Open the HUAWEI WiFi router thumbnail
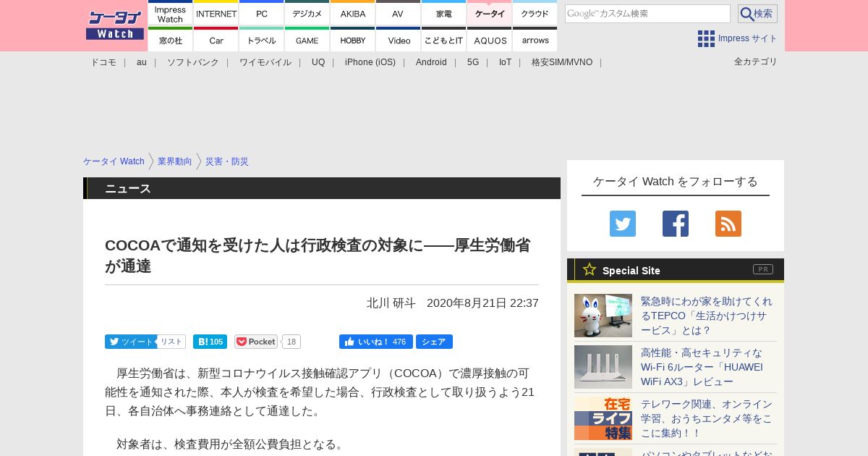 coord(603,367)
